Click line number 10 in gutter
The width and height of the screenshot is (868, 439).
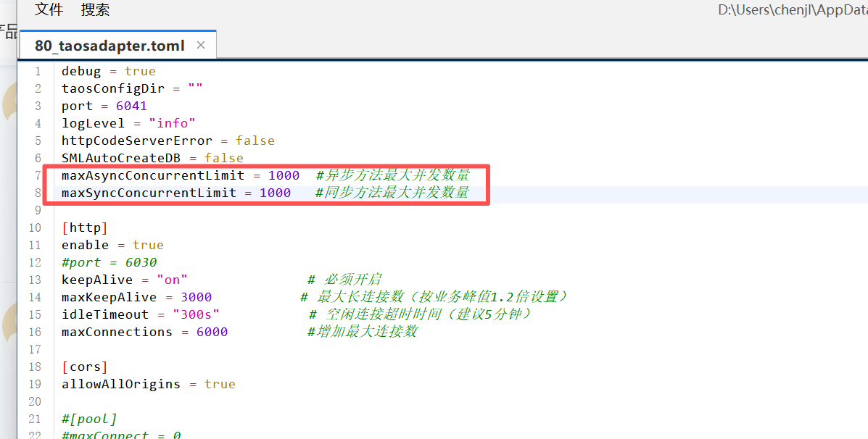tap(35, 227)
